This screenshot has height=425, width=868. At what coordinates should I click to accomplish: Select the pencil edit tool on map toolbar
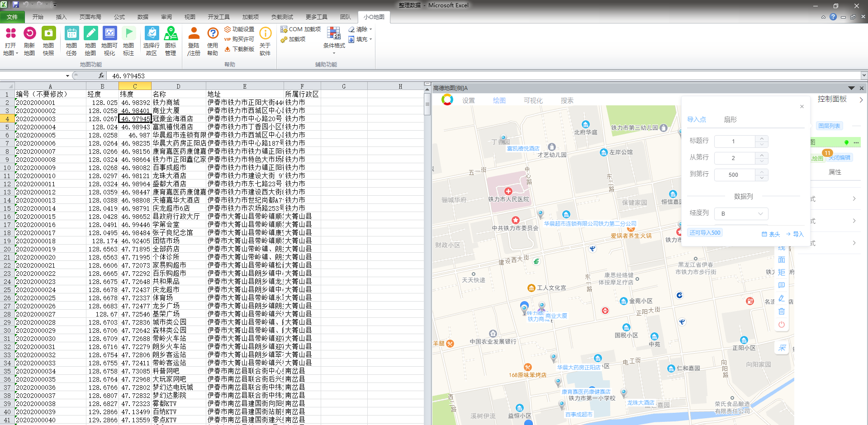point(781,298)
